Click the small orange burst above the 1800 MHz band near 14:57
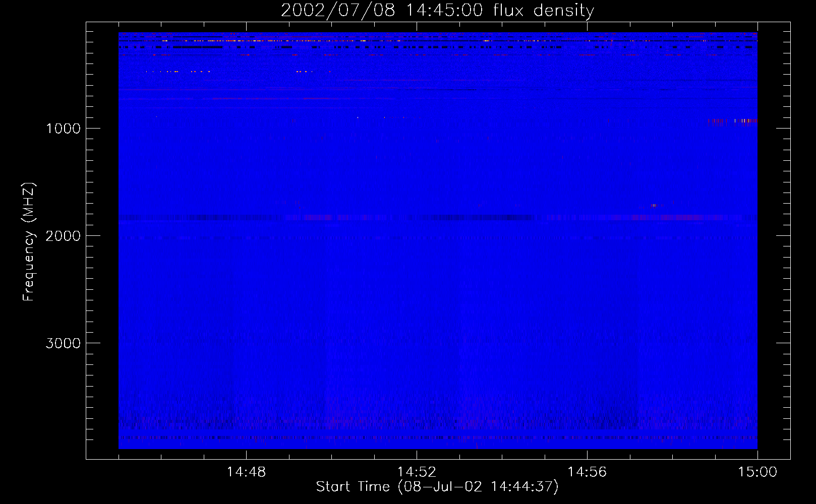The height and width of the screenshot is (504, 816). pos(654,205)
